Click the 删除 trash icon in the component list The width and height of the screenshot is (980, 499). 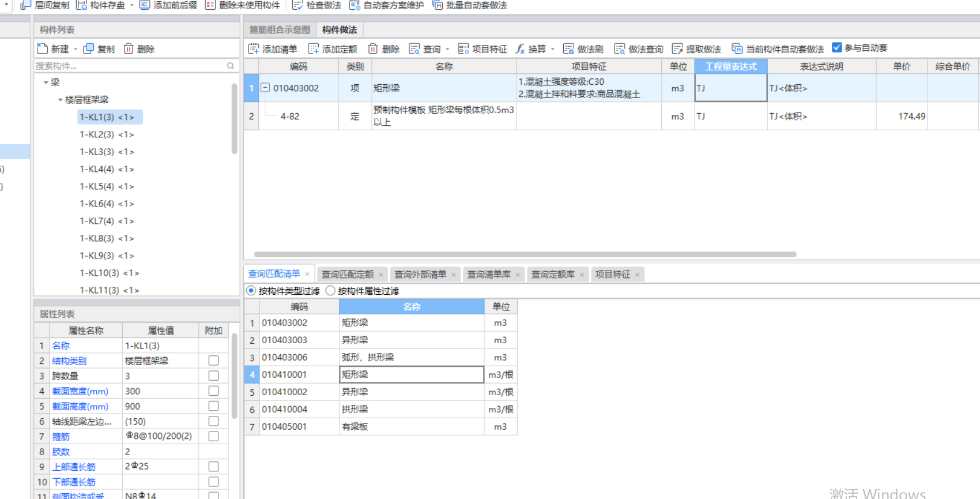[129, 48]
